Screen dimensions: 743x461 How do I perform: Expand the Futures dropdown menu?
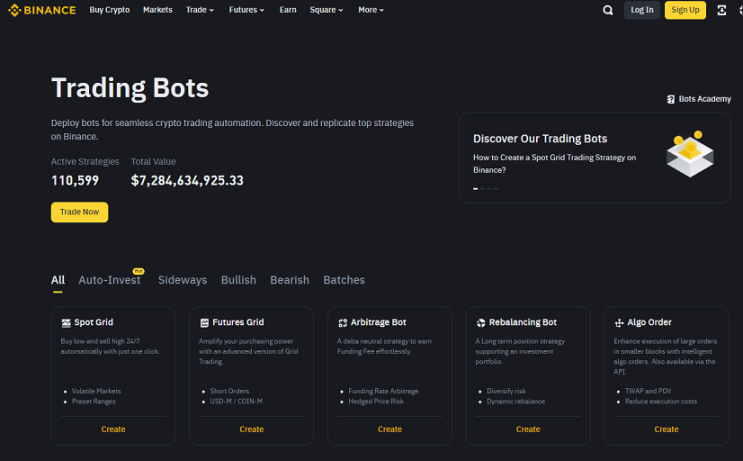point(246,10)
